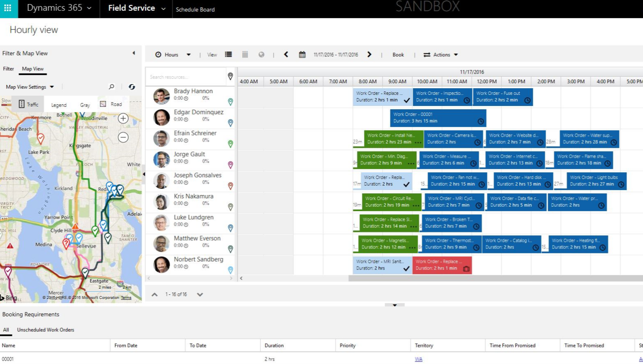The image size is (643, 364).
Task: Open Work Order - Light bulbs booking
Action: pyautogui.click(x=597, y=181)
